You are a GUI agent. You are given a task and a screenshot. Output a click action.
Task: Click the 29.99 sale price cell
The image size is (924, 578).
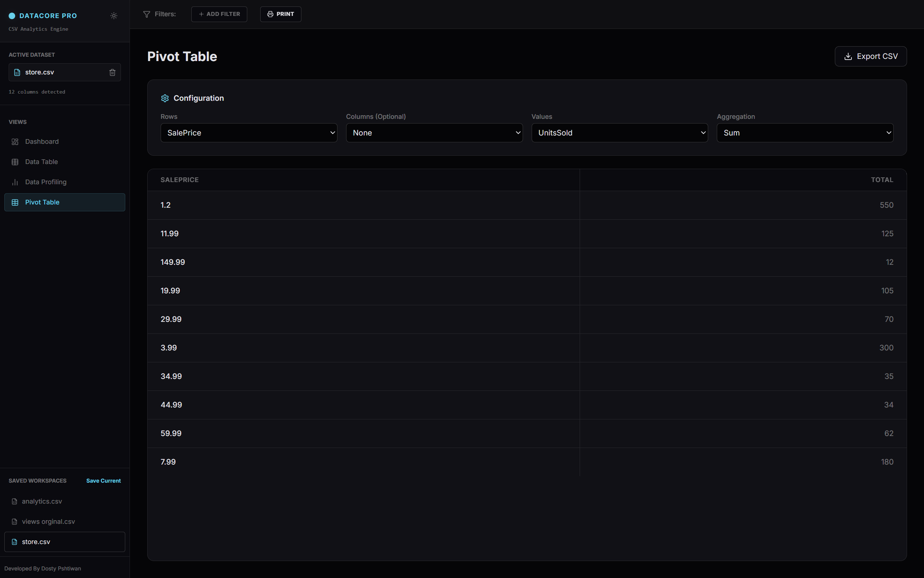click(x=363, y=319)
